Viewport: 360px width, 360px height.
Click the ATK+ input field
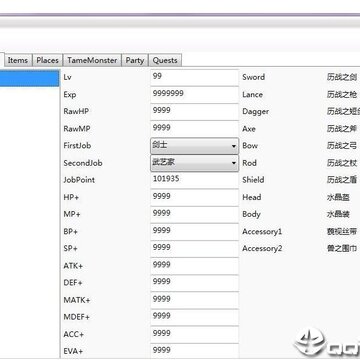(x=195, y=266)
